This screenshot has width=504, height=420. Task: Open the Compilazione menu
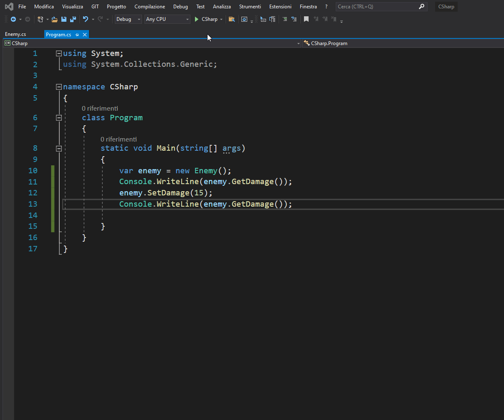(149, 7)
